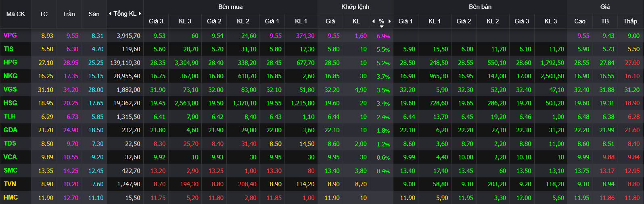Click TVN matched volume 8,70
This screenshot has width=644, height=204.
361,184
